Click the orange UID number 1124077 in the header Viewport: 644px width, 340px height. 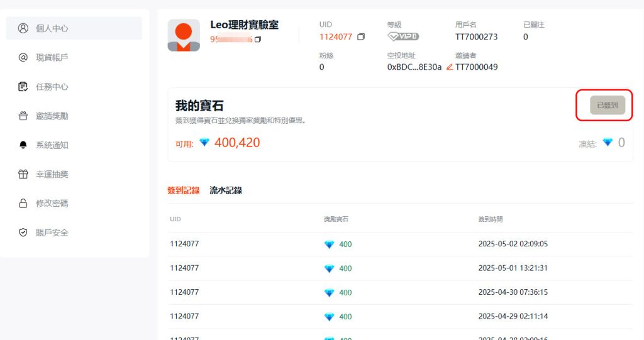point(336,37)
